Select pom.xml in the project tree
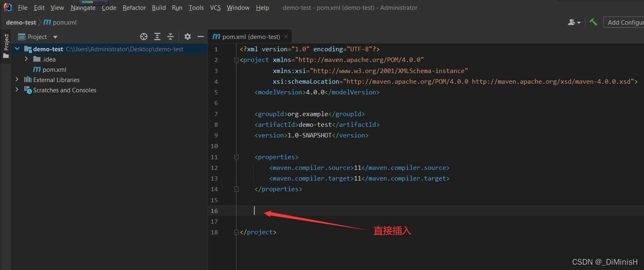The image size is (644, 270). 109,70
